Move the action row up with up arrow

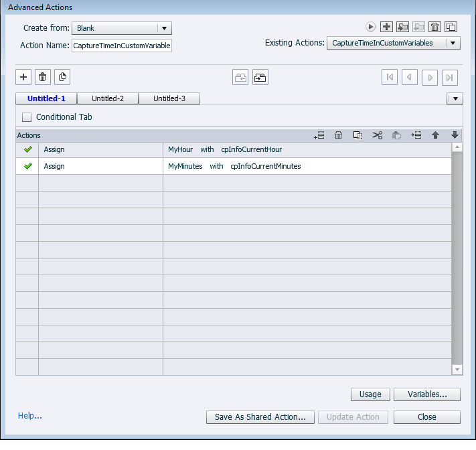(x=435, y=135)
